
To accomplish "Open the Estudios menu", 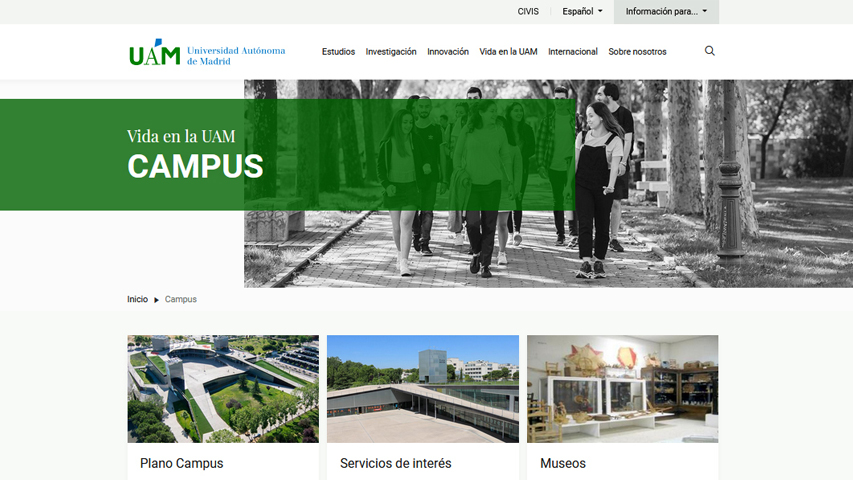I will point(338,52).
